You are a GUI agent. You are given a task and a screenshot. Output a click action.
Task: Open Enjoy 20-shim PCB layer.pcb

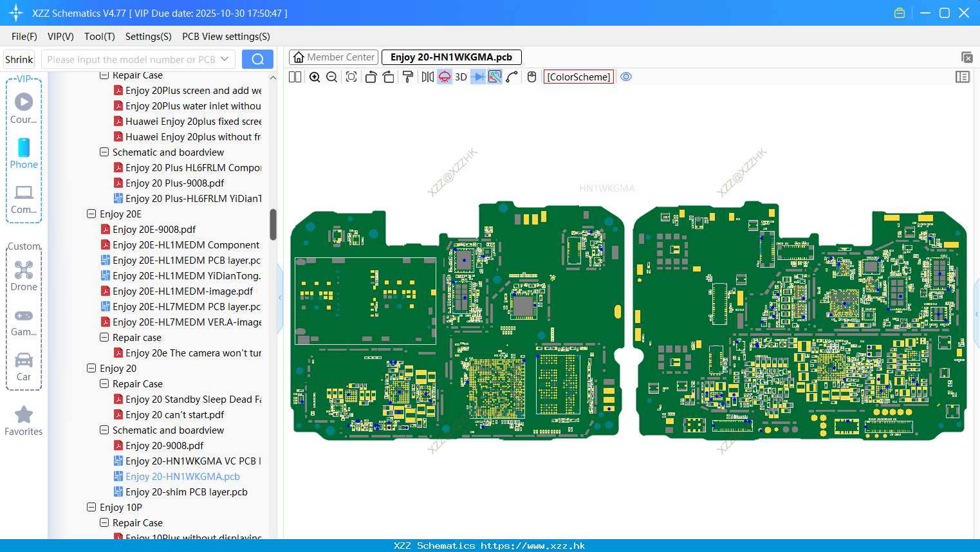click(187, 492)
